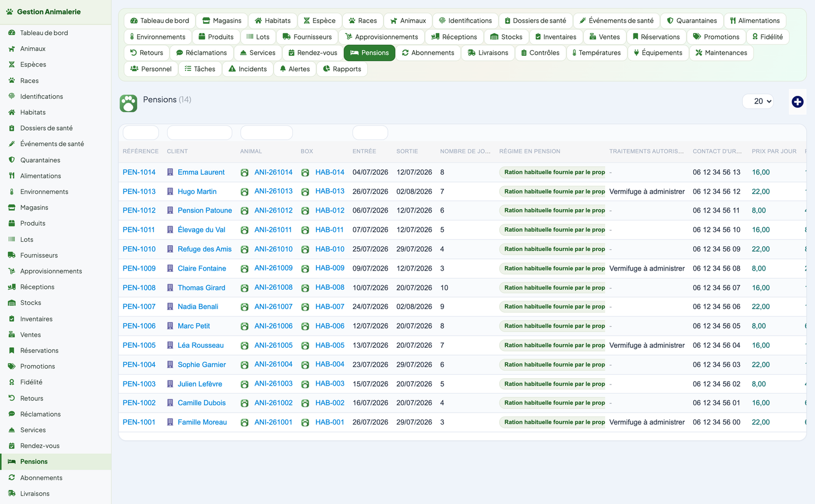Click the green paw Pensions header icon
The width and height of the screenshot is (815, 504).
(129, 103)
